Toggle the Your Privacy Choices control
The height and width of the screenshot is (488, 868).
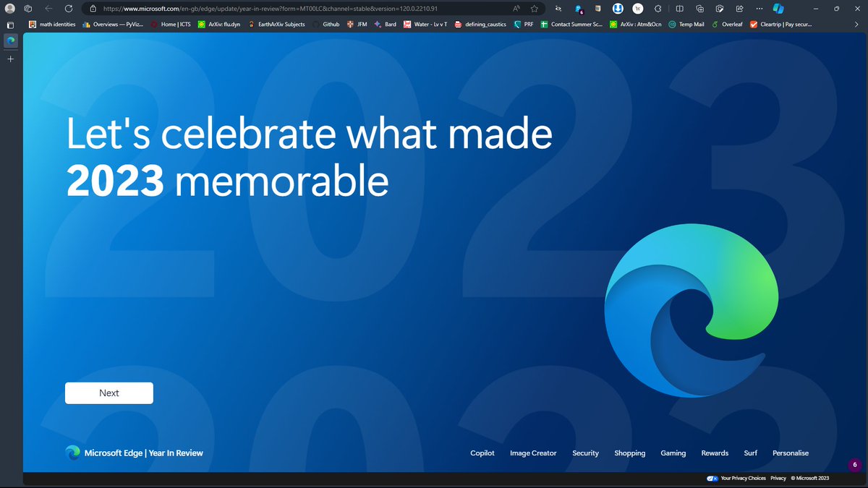712,478
